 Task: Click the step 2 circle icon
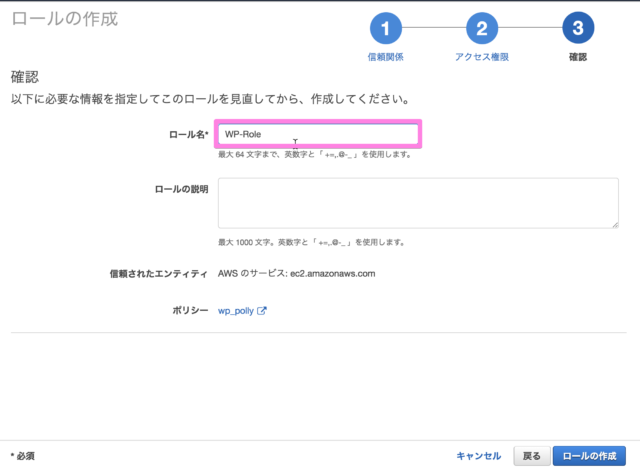481,28
